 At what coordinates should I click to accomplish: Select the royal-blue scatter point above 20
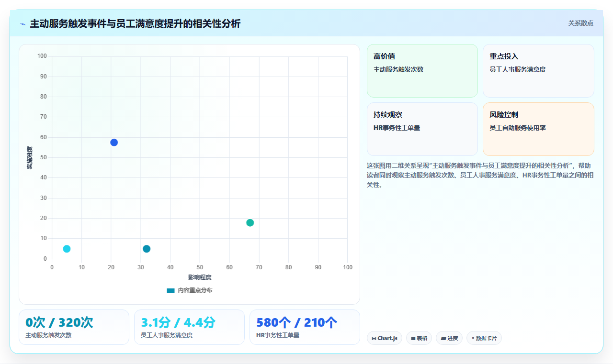pos(114,143)
